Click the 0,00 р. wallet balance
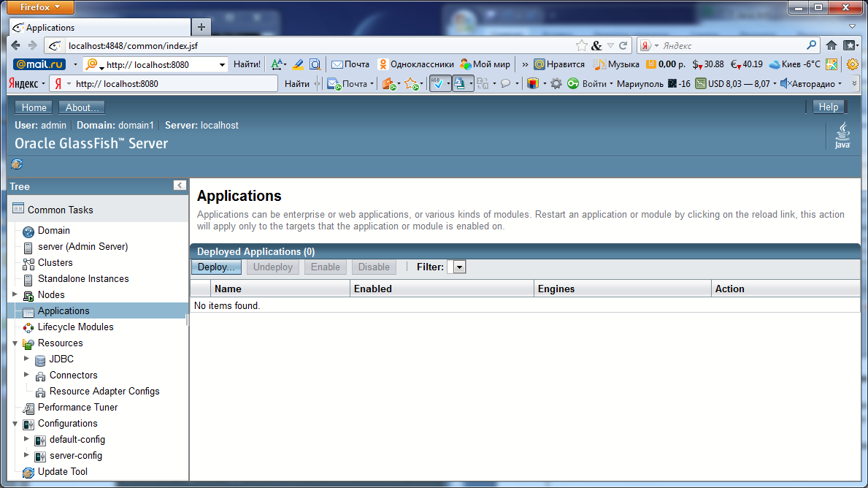 (666, 65)
